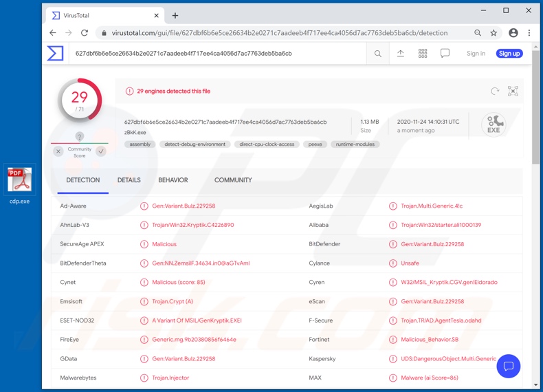Click the 29 detection score gauge
543x392 pixels.
click(80, 100)
